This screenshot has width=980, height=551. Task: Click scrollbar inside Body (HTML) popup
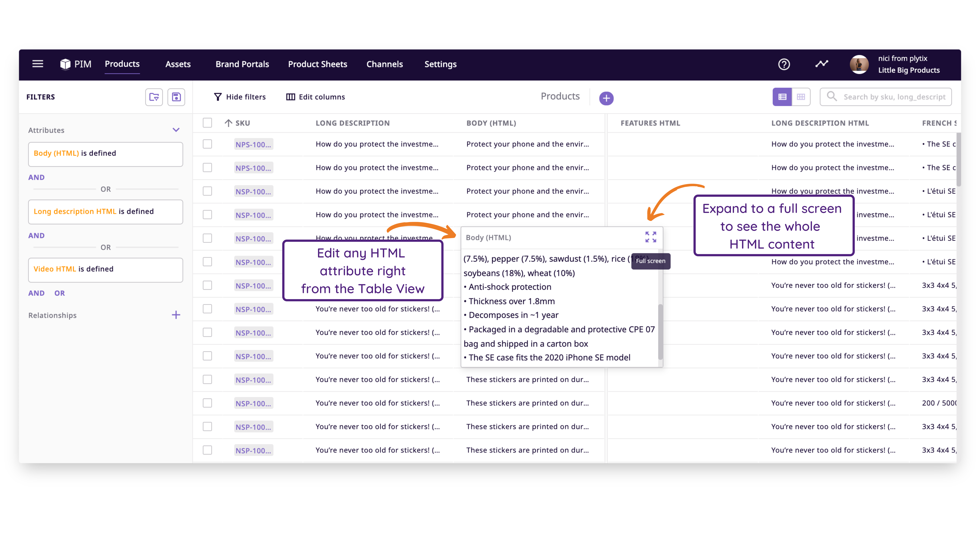(660, 332)
